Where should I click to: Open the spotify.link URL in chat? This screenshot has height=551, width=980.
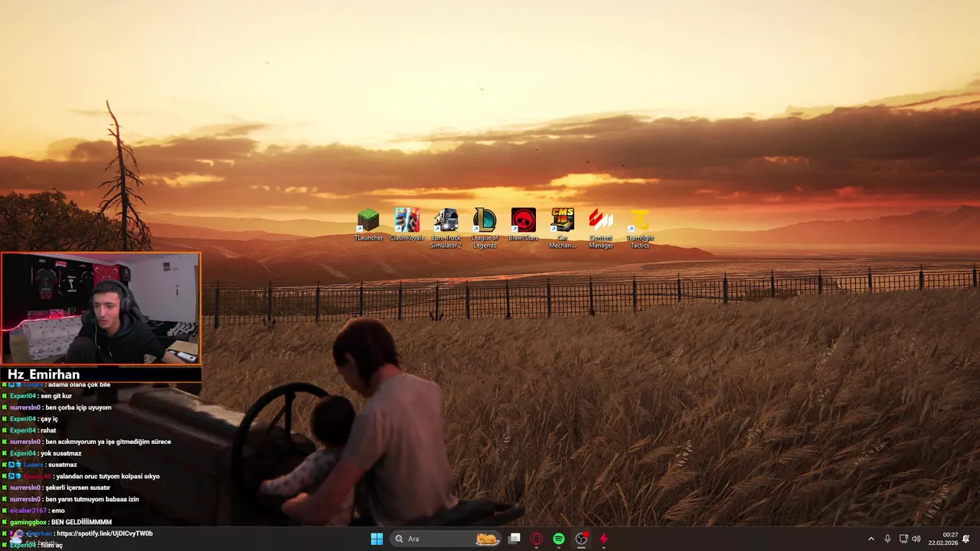[x=104, y=533]
